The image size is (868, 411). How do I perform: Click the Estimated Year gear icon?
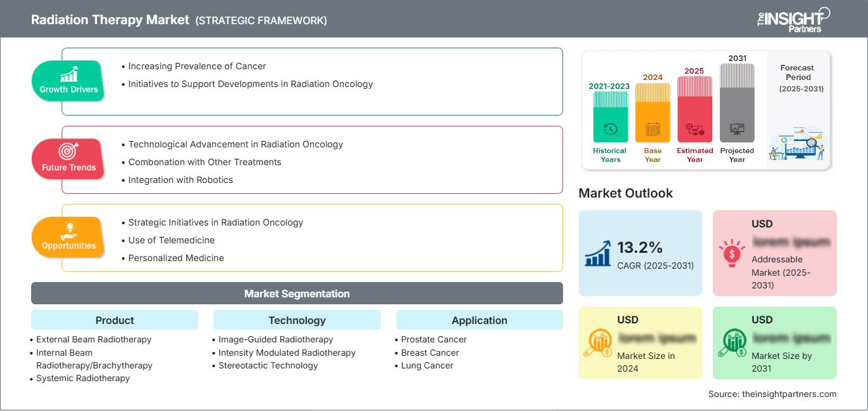(x=695, y=130)
